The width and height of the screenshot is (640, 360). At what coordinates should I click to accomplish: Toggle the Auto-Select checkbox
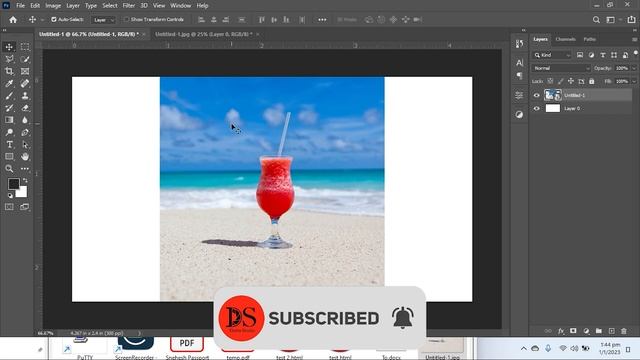click(x=54, y=20)
